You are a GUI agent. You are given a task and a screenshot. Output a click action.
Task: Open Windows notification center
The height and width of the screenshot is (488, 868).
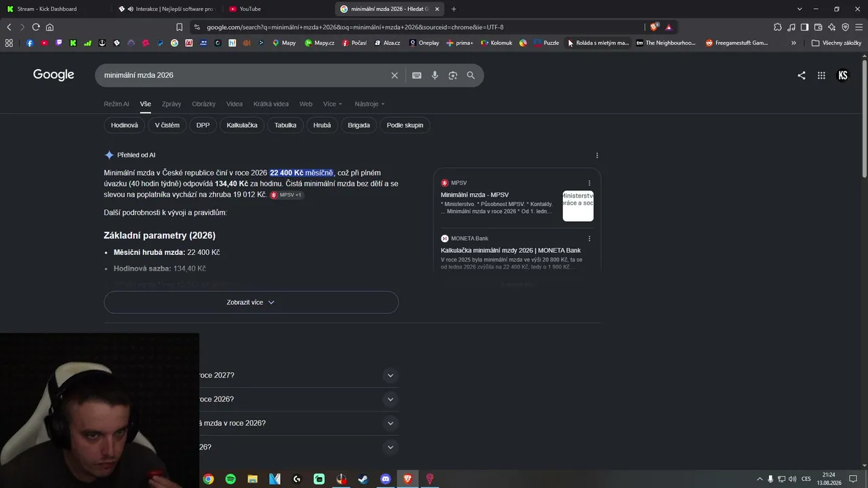853,479
